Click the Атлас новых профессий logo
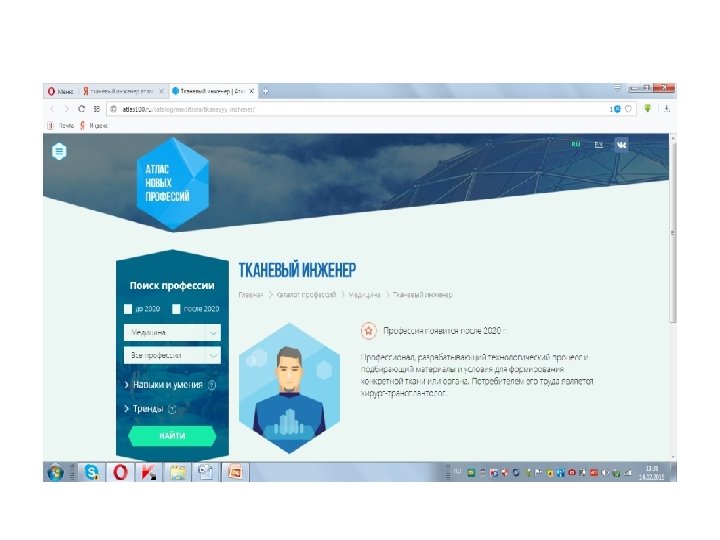 point(173,183)
